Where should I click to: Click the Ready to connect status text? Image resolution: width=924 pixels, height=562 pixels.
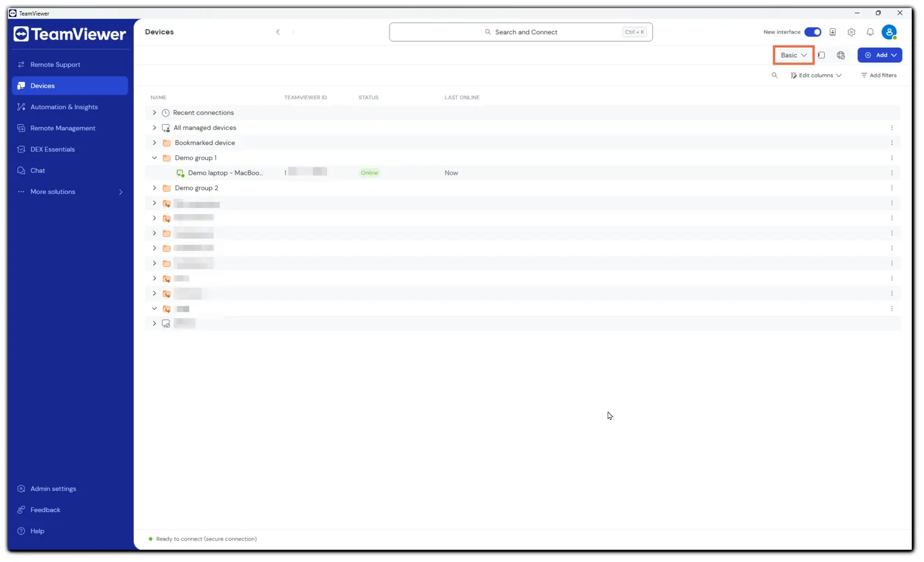pos(206,539)
